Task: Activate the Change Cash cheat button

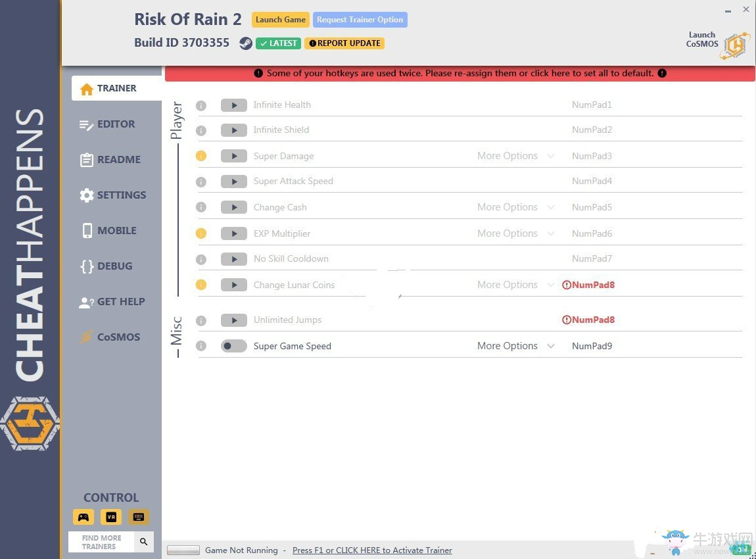Action: [x=234, y=207]
